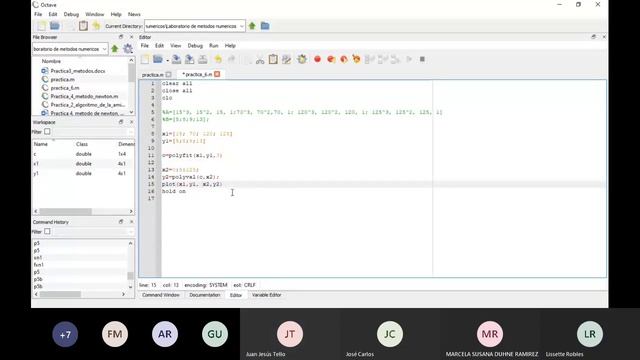
Task: Open an existing file from main toolbar
Action: point(55,26)
